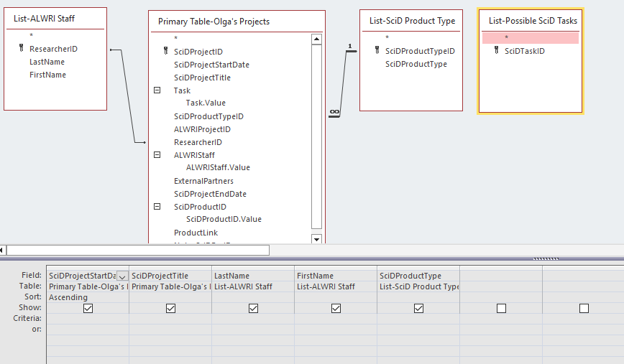Collapse the ALWRIStaff field expander

(157, 154)
